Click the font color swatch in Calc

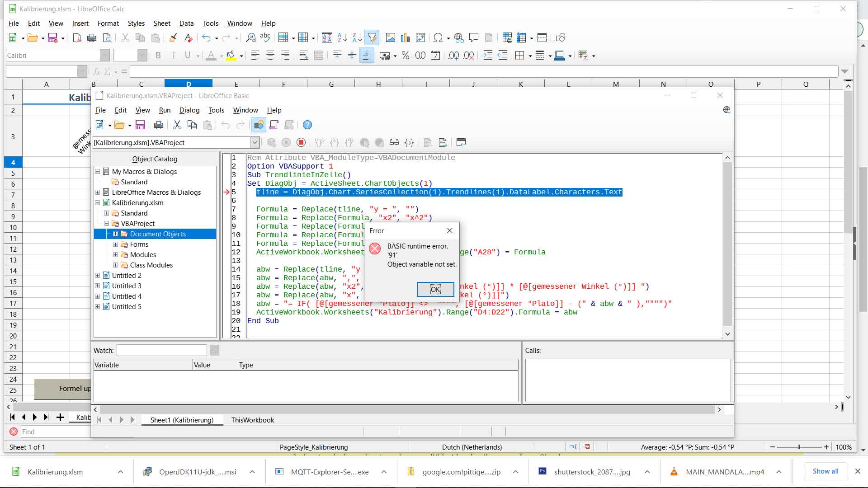[211, 56]
